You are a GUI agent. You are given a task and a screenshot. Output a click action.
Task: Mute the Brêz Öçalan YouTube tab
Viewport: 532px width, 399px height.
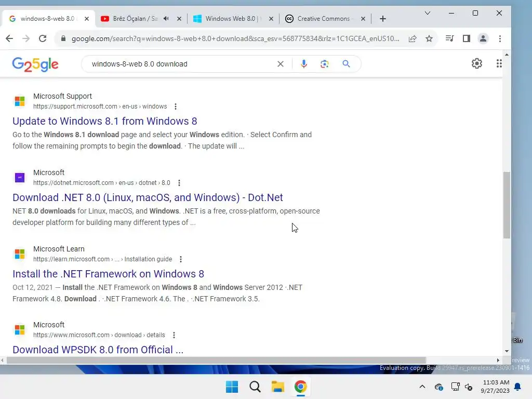166,19
